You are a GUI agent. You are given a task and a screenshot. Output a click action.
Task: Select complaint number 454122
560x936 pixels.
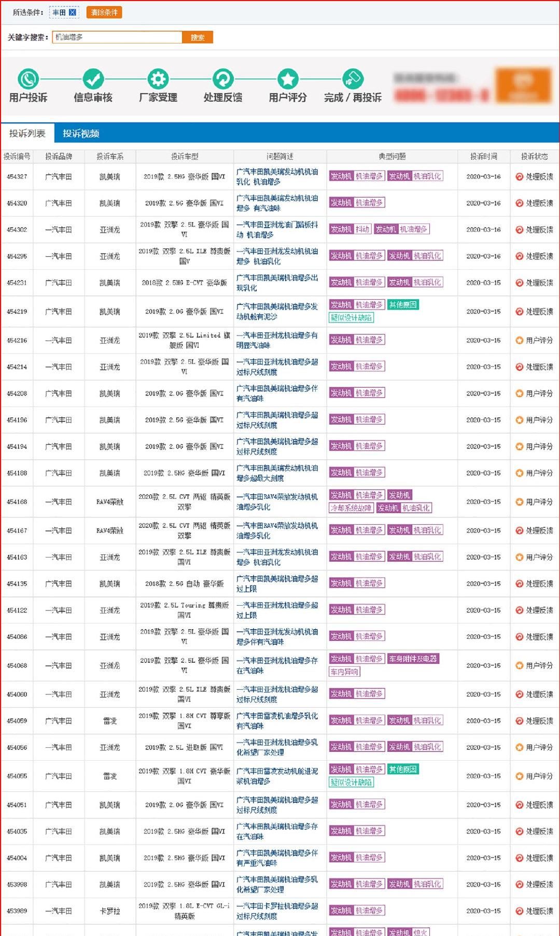click(17, 610)
